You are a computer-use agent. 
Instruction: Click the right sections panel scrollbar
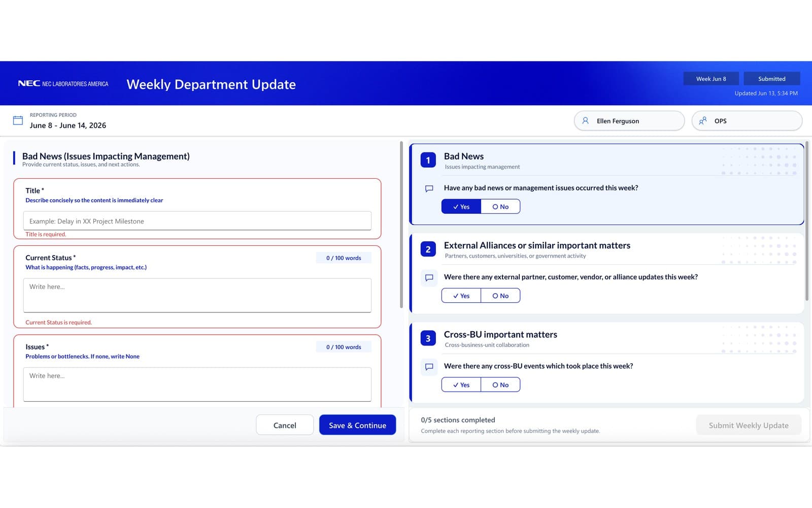pos(806,221)
